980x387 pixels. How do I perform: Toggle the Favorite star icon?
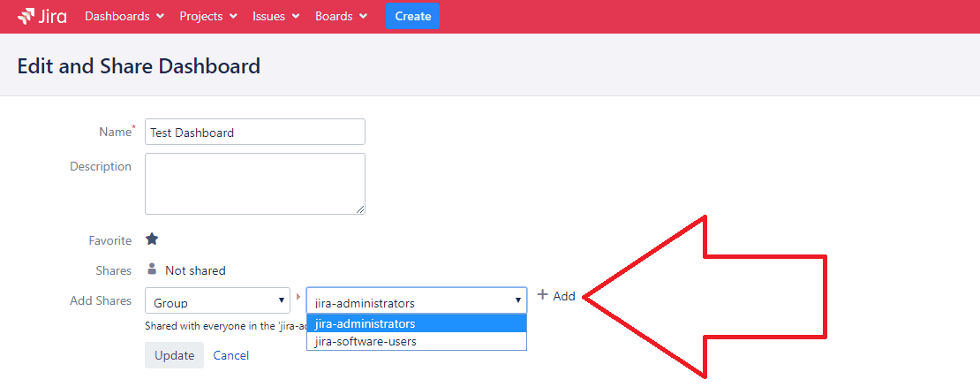[x=152, y=239]
